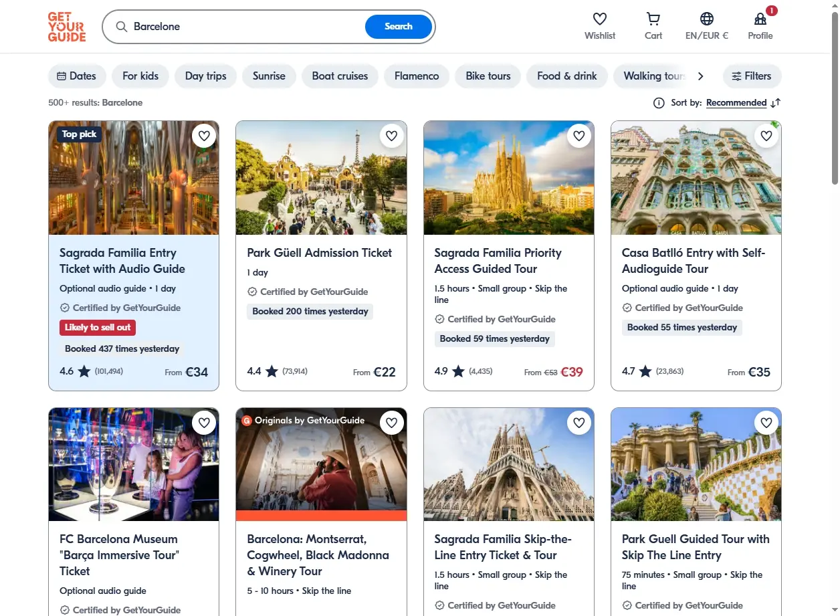The width and height of the screenshot is (840, 616).
Task: Select the Food & drink category chip
Action: (x=567, y=76)
